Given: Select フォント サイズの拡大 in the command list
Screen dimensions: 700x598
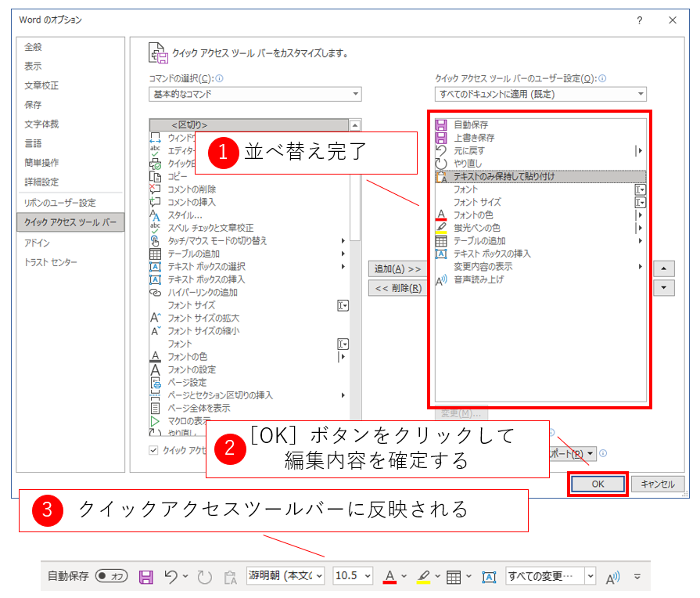Looking at the screenshot, I should (x=203, y=318).
